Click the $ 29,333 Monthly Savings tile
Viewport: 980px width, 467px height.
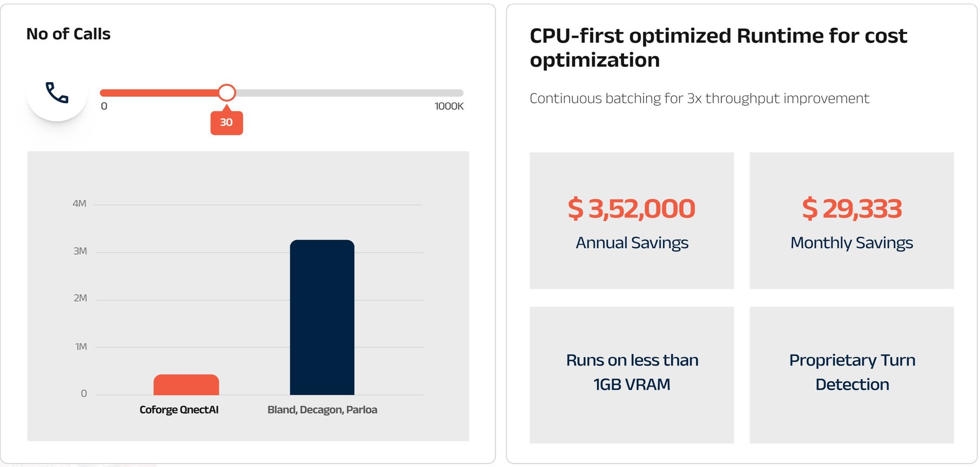(851, 220)
